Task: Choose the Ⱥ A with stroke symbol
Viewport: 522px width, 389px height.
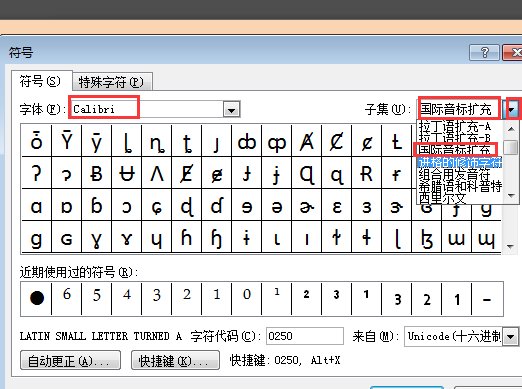Action: [x=307, y=141]
